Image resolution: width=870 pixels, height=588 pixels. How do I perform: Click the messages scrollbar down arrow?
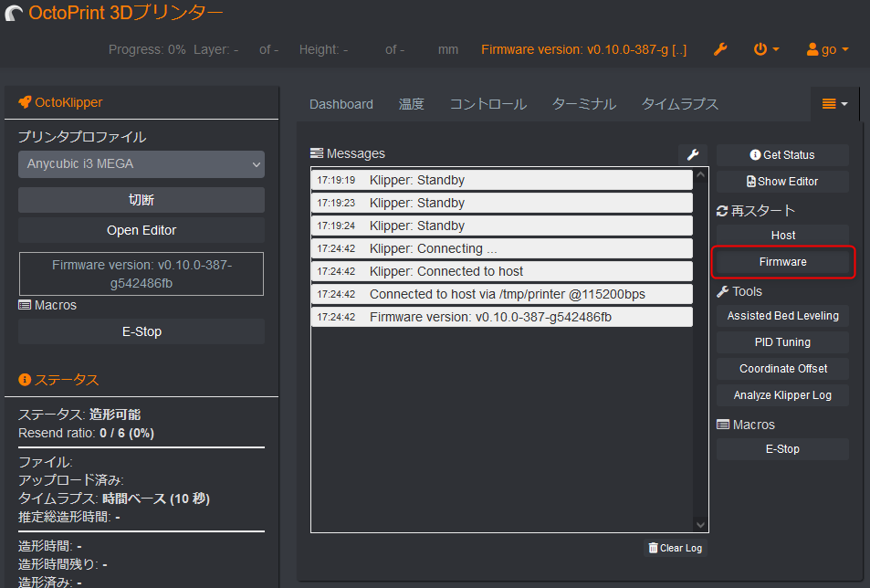point(701,524)
